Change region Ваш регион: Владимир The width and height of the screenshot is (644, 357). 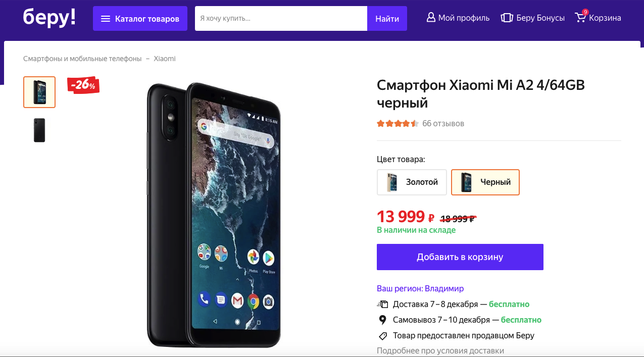coord(420,288)
